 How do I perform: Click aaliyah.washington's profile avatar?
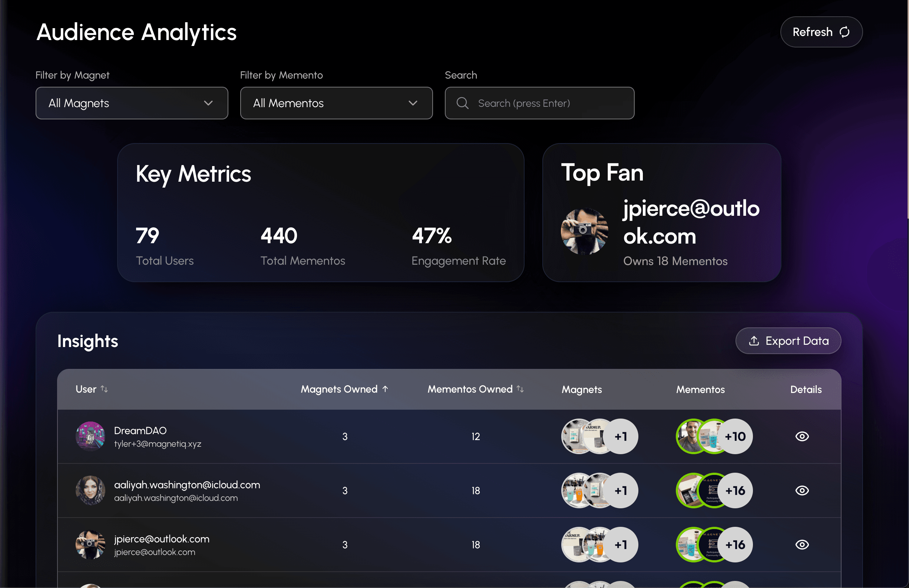(90, 490)
